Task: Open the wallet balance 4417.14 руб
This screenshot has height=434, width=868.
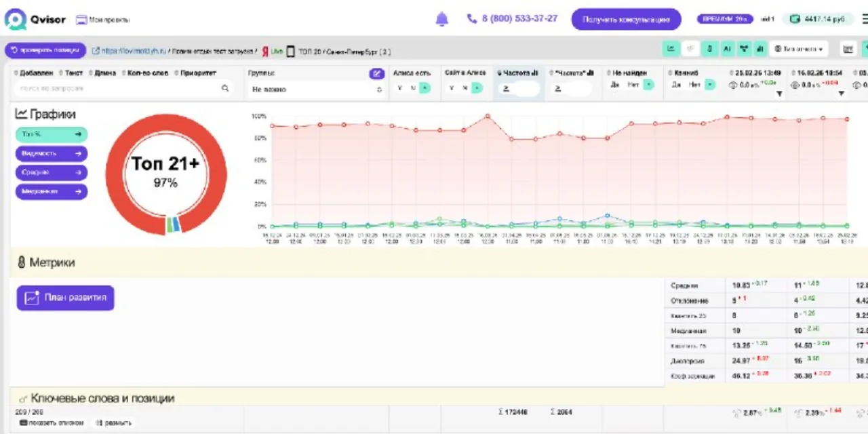Action: [x=818, y=19]
